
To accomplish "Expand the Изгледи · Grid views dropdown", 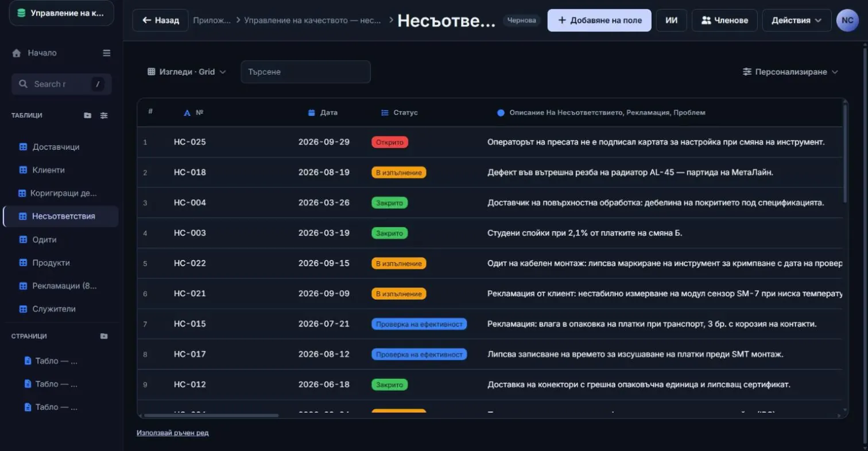I will tap(187, 72).
